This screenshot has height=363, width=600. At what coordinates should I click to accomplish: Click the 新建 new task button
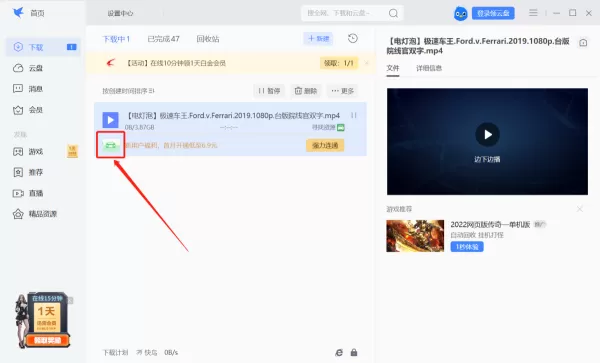pos(318,38)
